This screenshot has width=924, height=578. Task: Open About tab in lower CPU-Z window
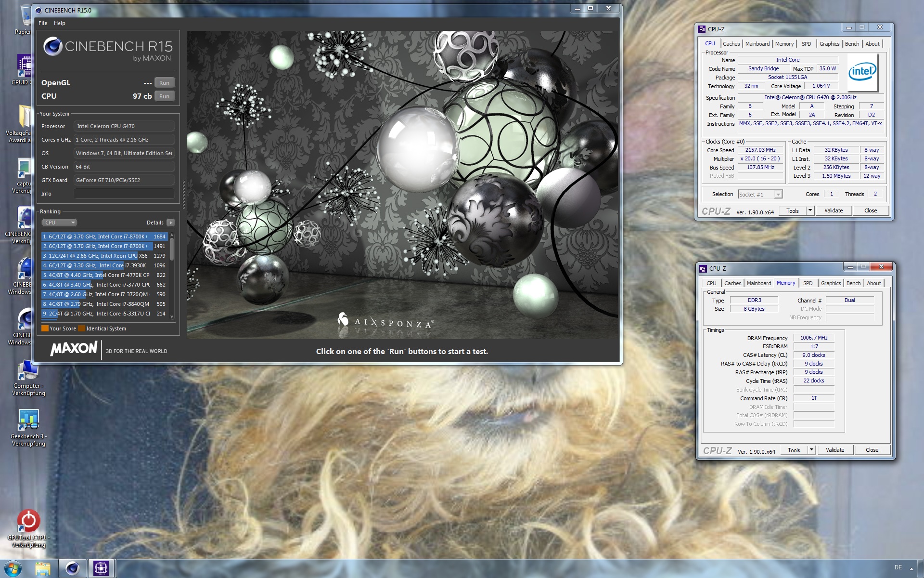pos(874,283)
